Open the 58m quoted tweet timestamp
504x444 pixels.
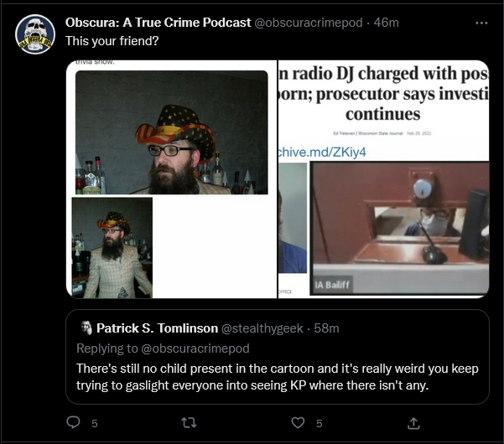click(326, 328)
